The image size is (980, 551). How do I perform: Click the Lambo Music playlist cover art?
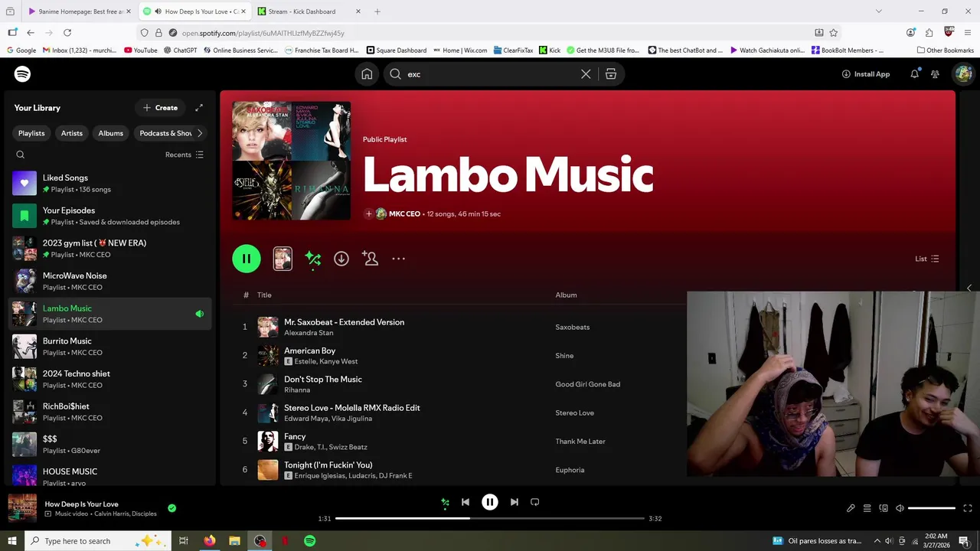(x=292, y=161)
